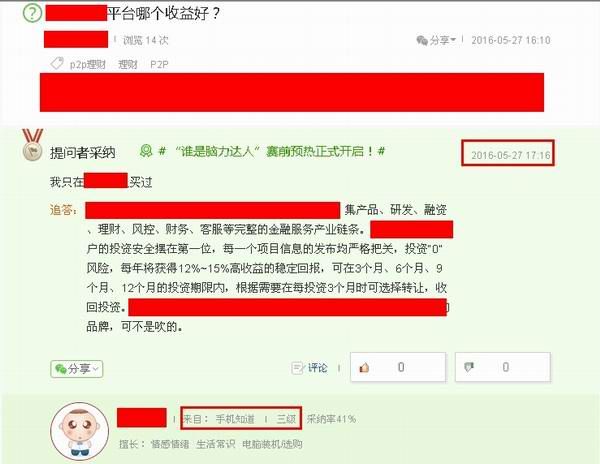
Task: Select the 理财 tag
Action: (128, 64)
